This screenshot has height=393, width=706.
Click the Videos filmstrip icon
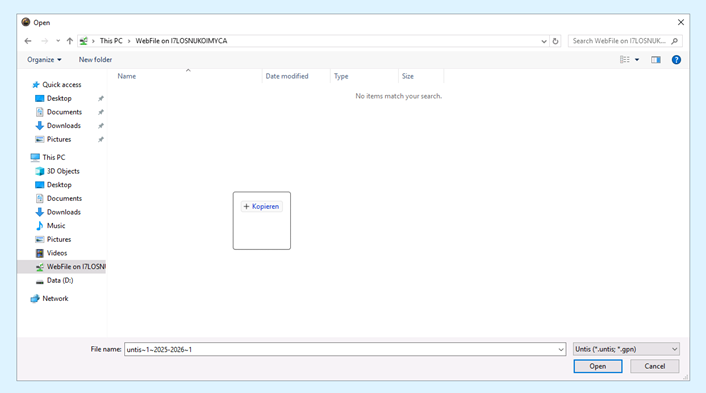(x=40, y=253)
